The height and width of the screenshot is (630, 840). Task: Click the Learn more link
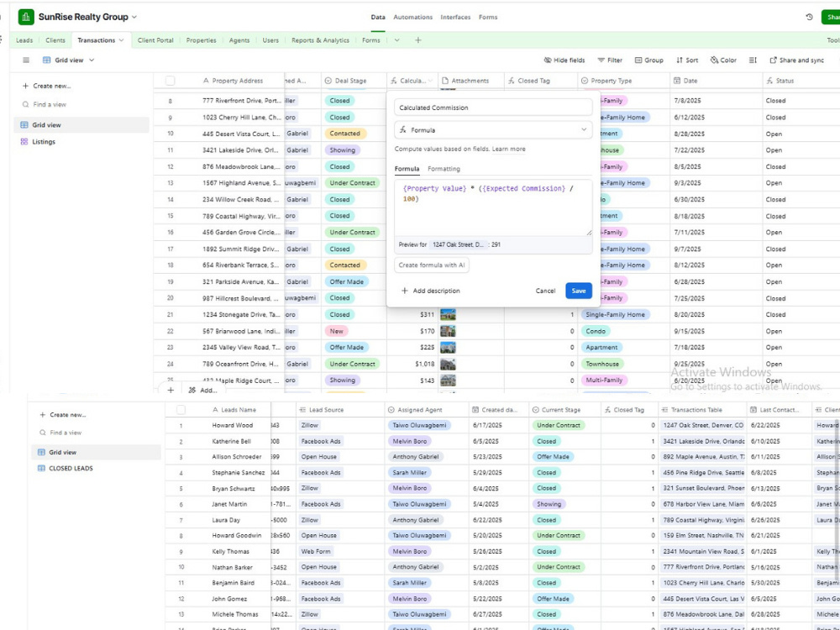coord(508,149)
